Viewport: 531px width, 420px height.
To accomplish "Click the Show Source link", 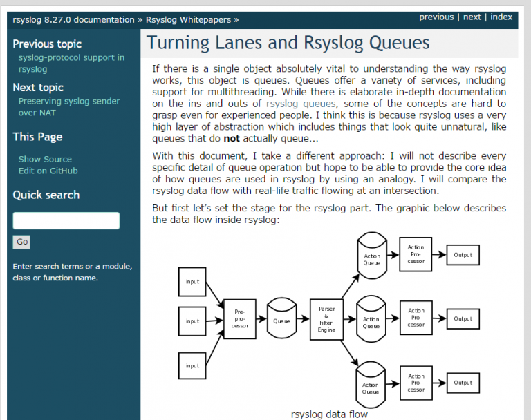I will point(45,159).
